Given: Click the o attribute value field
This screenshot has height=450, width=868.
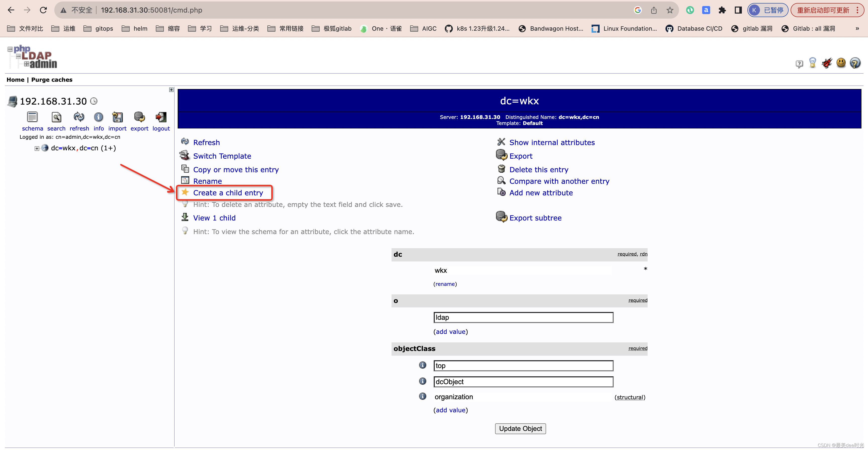Looking at the screenshot, I should click(524, 318).
